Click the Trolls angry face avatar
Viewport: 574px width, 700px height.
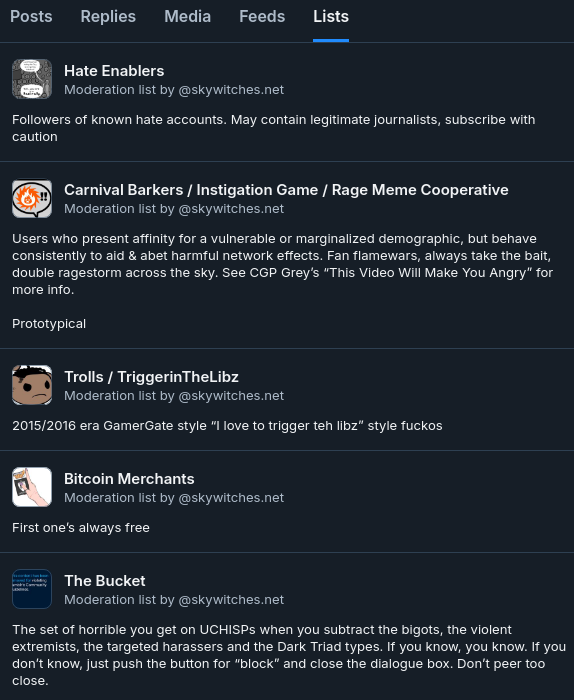tap(32, 385)
